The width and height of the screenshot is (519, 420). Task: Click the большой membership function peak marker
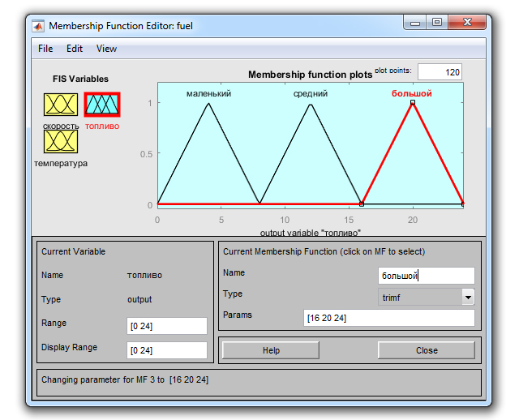click(413, 103)
